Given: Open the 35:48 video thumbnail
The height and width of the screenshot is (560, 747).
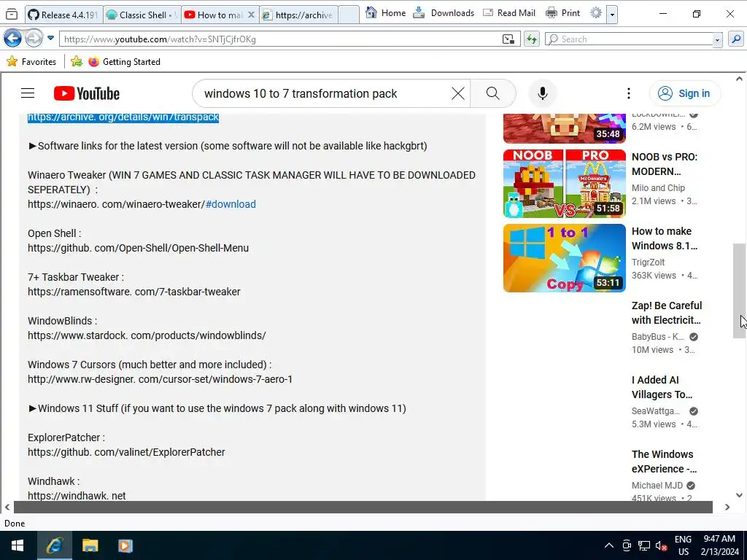Looking at the screenshot, I should point(564,128).
